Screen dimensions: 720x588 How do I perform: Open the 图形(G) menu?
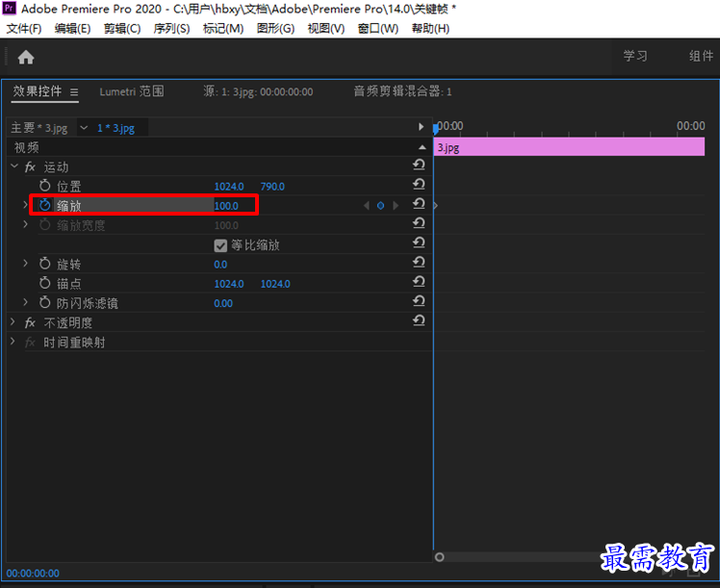coord(275,29)
